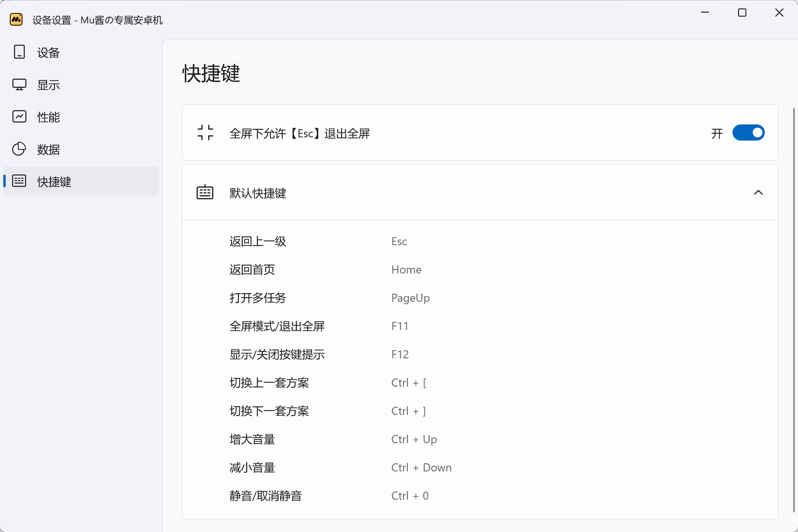
Task: Minimize the settings window
Action: click(705, 13)
